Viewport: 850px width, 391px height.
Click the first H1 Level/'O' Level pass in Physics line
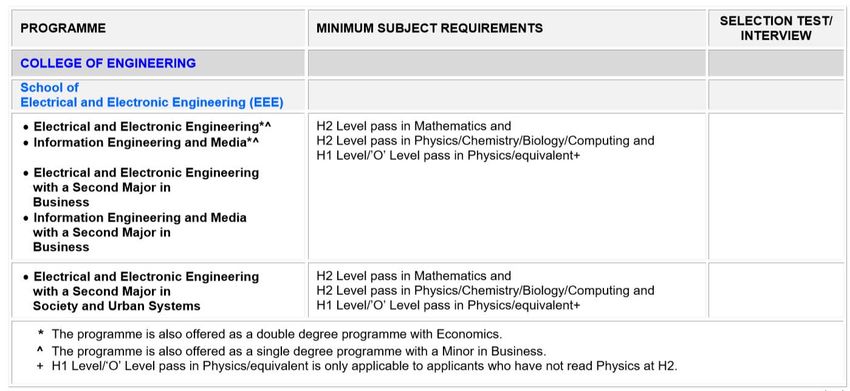pos(448,156)
